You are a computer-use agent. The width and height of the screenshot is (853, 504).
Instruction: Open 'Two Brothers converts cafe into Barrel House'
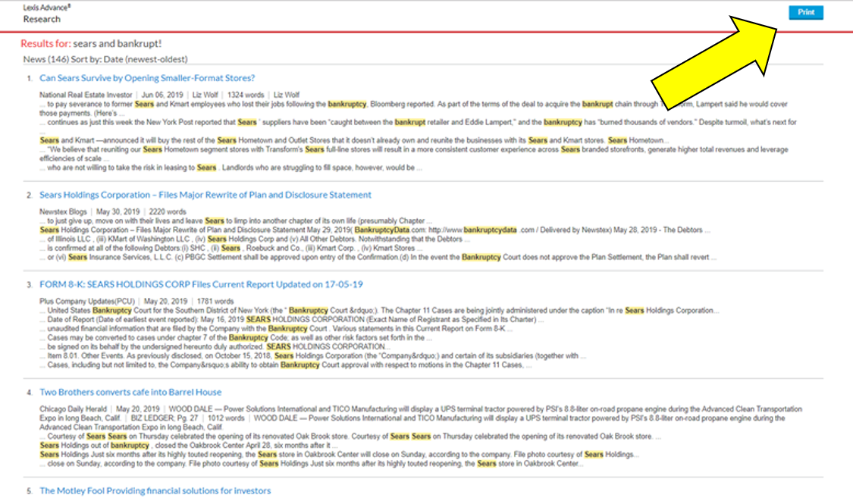(130, 392)
